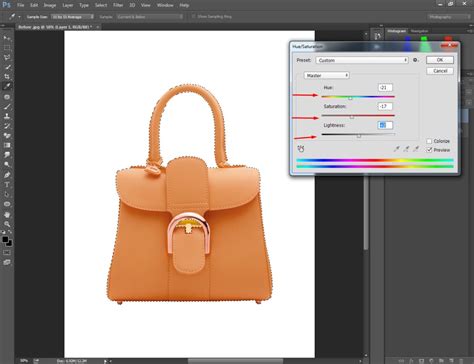Toggle Show Sampling Ring checkbox
The height and width of the screenshot is (364, 474).
click(x=193, y=16)
